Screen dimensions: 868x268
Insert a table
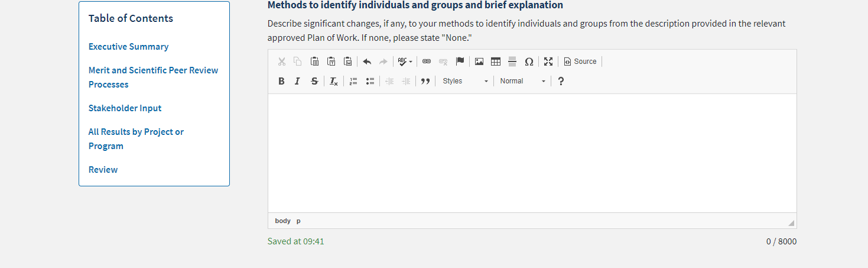(496, 62)
